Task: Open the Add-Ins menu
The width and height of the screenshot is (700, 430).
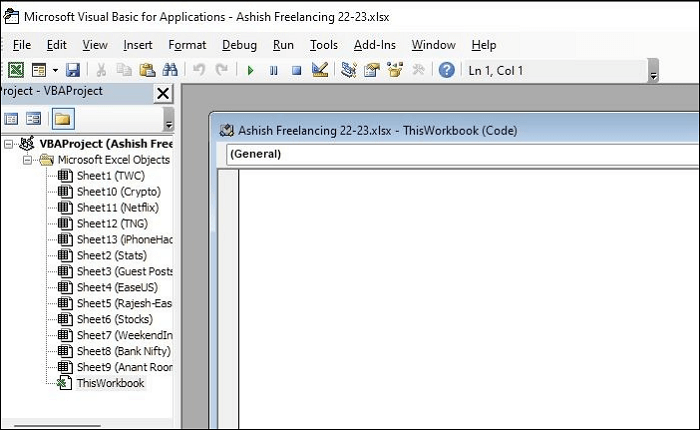Action: (x=375, y=45)
